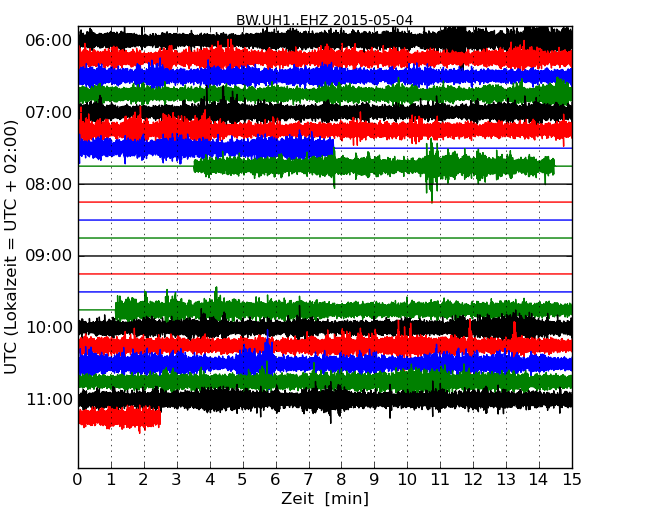The width and height of the screenshot is (650, 520).
Task: Select the 07:00 tick label
Action: pyautogui.click(x=48, y=112)
